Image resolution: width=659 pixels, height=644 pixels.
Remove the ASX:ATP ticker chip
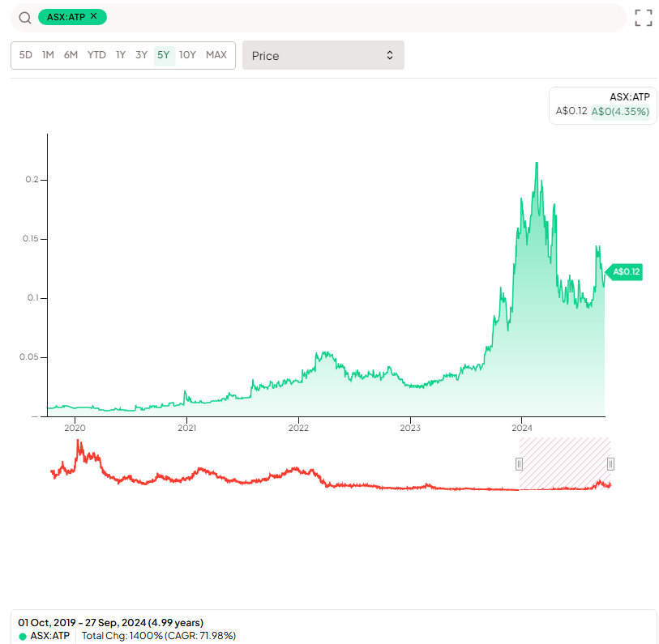point(94,16)
